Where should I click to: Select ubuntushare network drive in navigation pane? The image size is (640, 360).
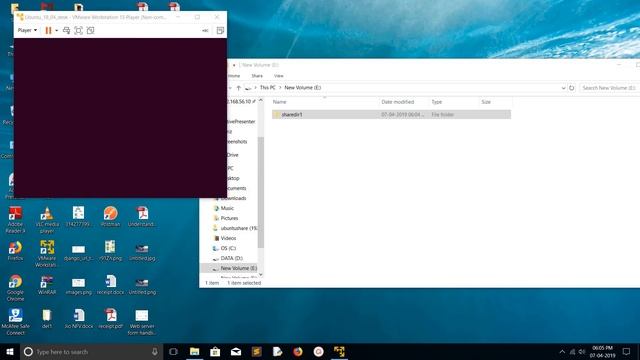pos(235,228)
